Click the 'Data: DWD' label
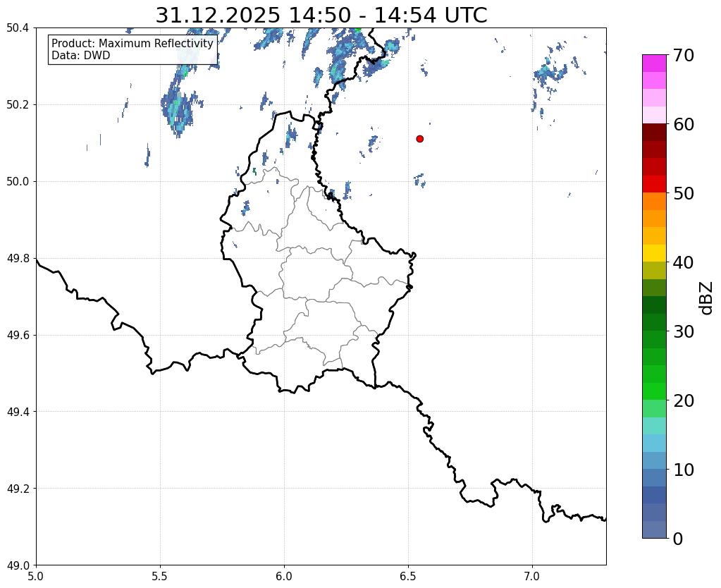 coord(81,56)
